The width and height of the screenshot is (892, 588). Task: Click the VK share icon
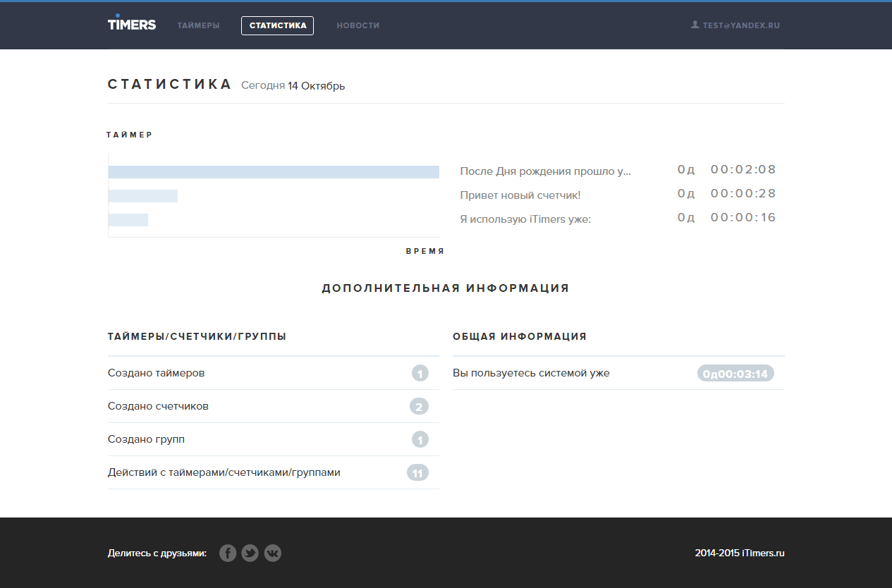pyautogui.click(x=273, y=553)
